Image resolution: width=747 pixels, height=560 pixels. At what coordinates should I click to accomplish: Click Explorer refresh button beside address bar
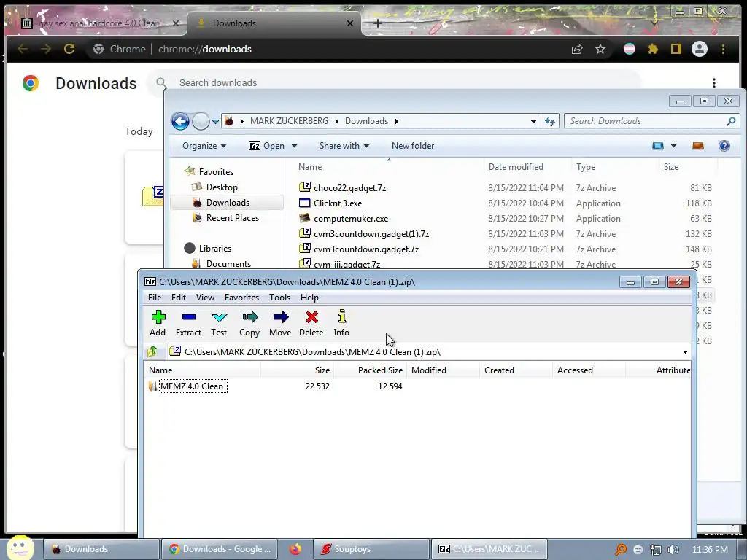coord(550,122)
